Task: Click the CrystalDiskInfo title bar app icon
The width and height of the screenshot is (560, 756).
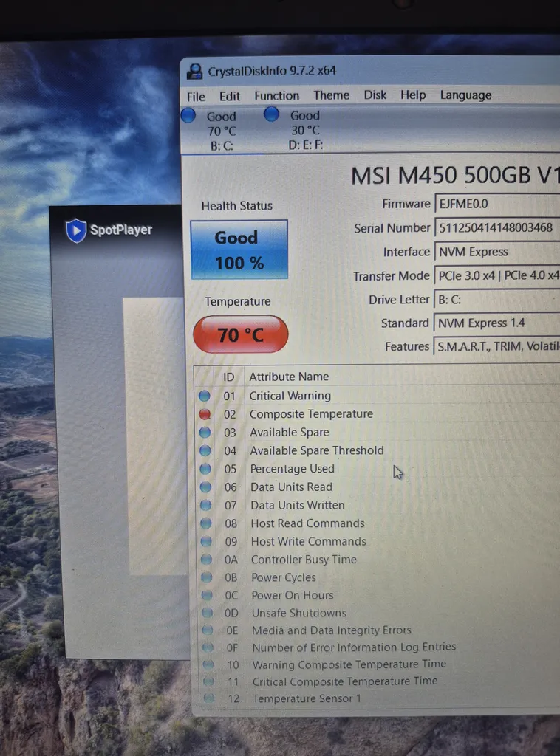Action: (x=195, y=72)
